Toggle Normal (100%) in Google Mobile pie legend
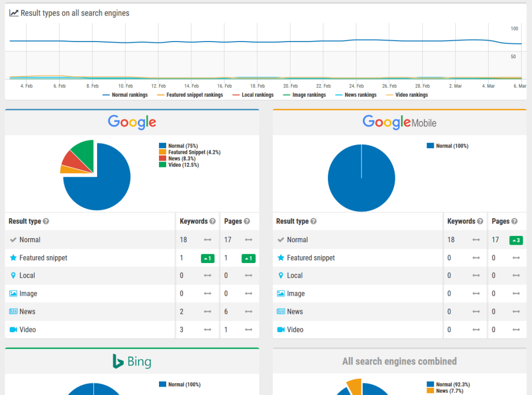This screenshot has width=532, height=395. coord(447,146)
